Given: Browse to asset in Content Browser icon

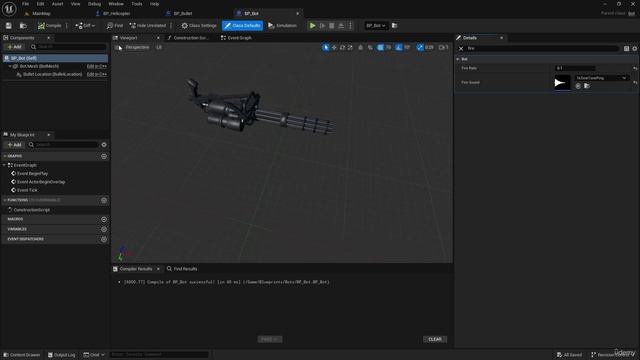Looking at the screenshot, I should point(23,26).
